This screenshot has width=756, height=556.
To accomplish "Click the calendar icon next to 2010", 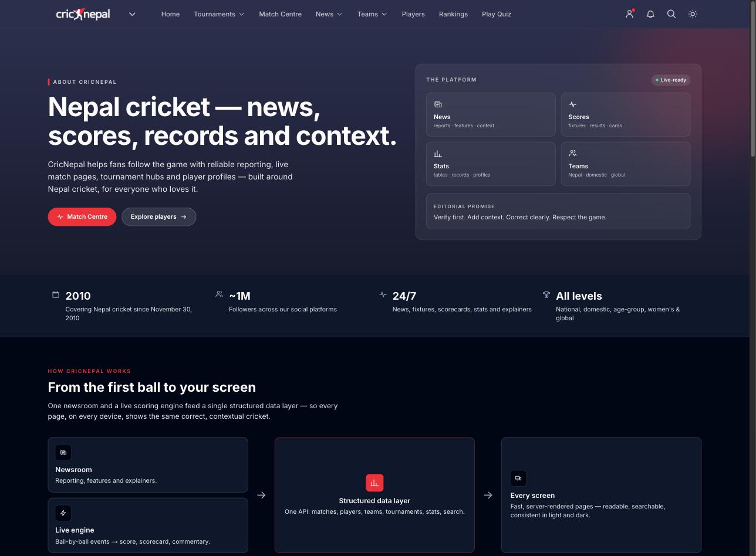I will (x=56, y=294).
